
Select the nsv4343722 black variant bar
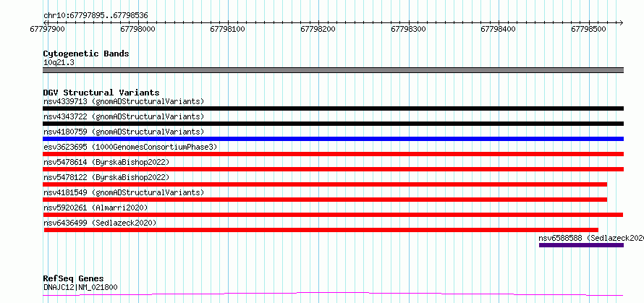point(333,124)
